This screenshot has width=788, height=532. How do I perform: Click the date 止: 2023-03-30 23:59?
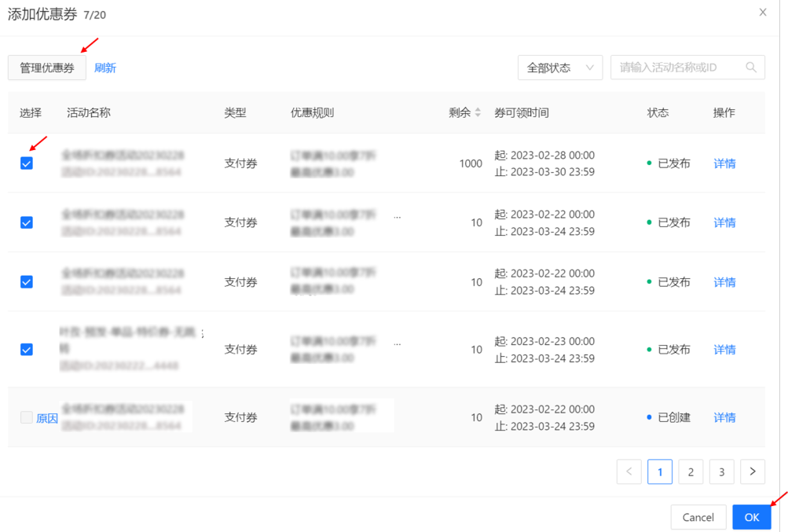(544, 172)
